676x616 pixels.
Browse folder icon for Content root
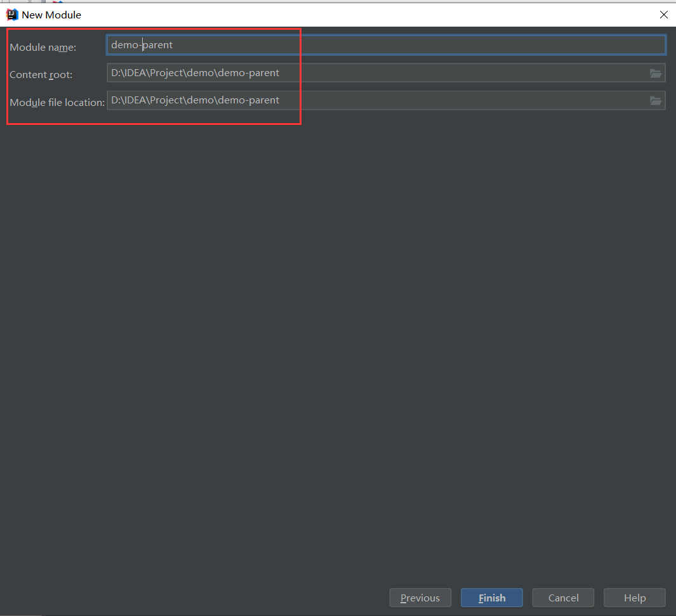[656, 73]
